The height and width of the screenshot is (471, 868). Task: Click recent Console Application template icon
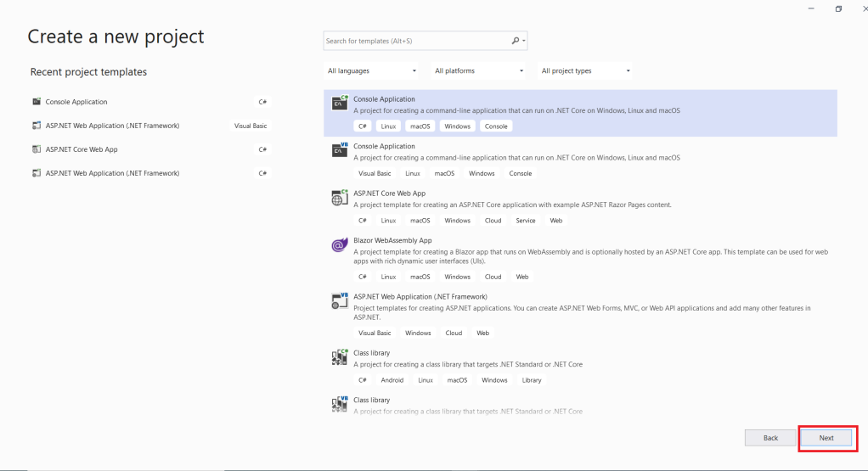(37, 102)
